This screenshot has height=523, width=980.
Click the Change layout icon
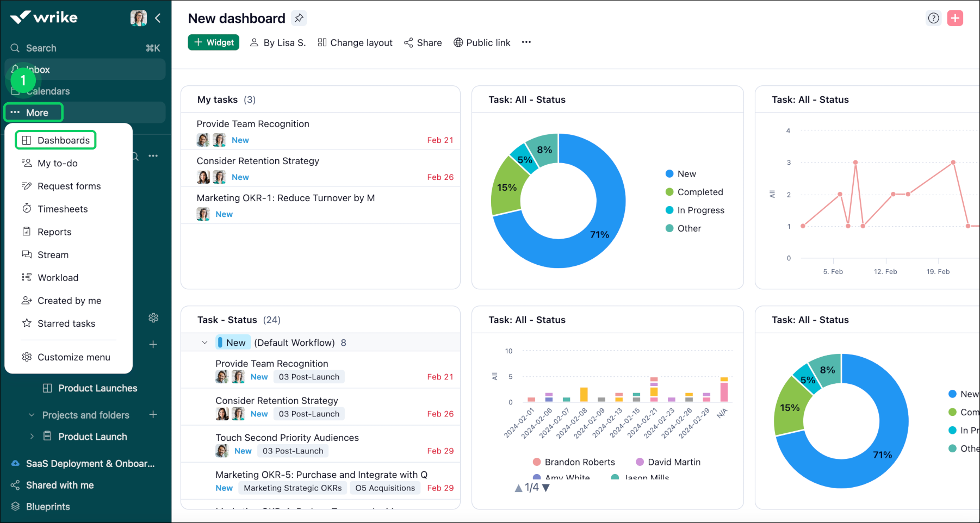click(322, 42)
